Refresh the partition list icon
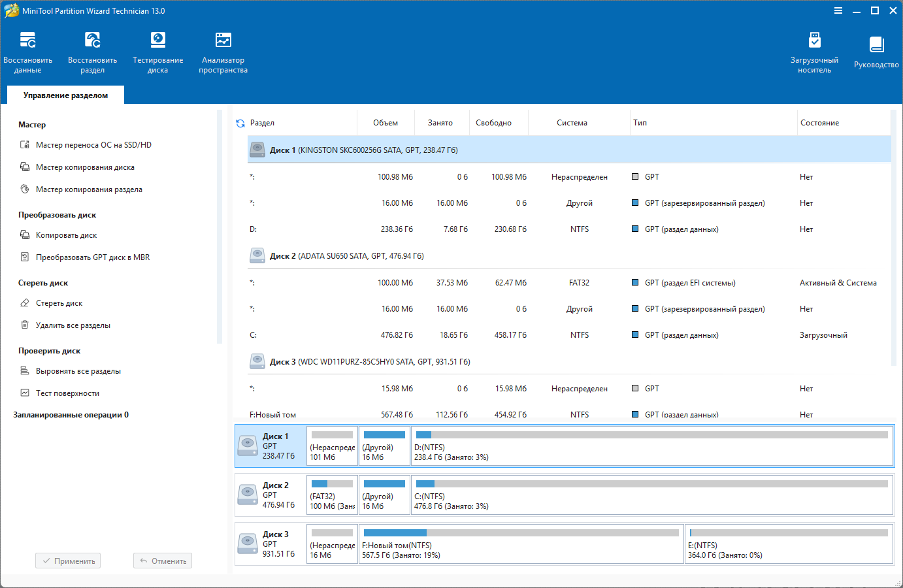Viewport: 903px width, 588px height. pos(240,123)
